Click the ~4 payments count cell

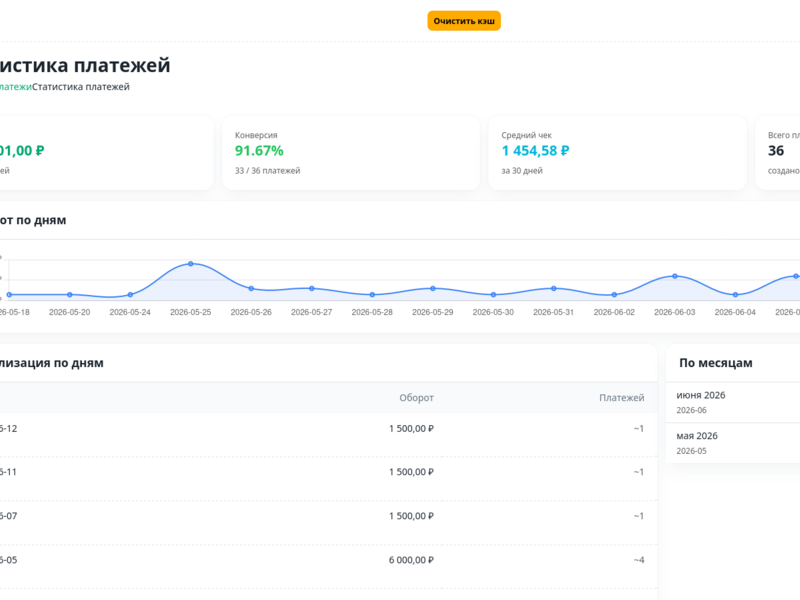tap(639, 560)
